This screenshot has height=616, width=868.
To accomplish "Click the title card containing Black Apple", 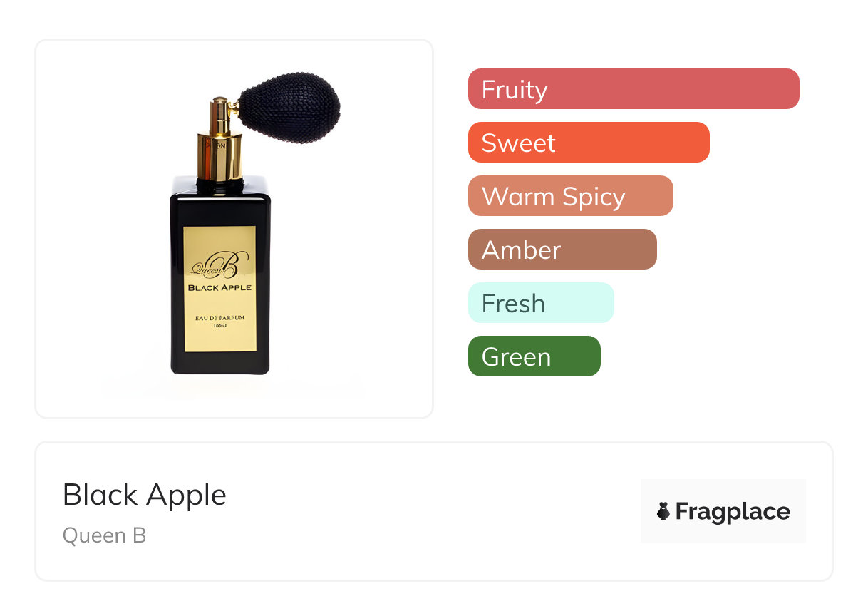I will [x=434, y=511].
